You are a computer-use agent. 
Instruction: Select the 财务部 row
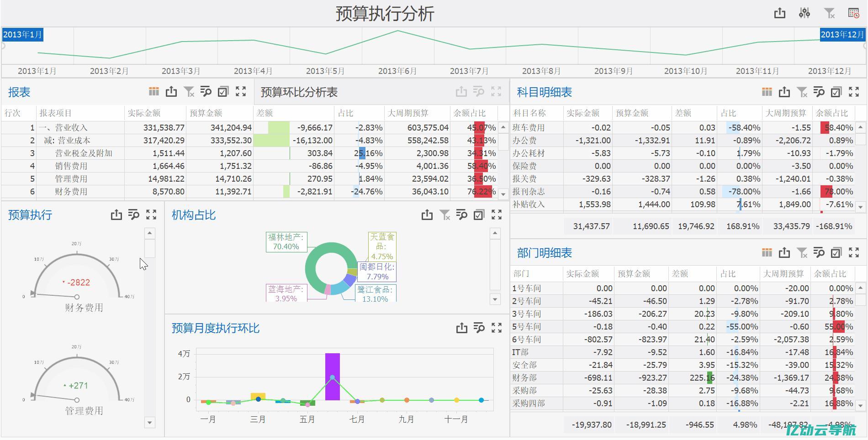tap(683, 377)
